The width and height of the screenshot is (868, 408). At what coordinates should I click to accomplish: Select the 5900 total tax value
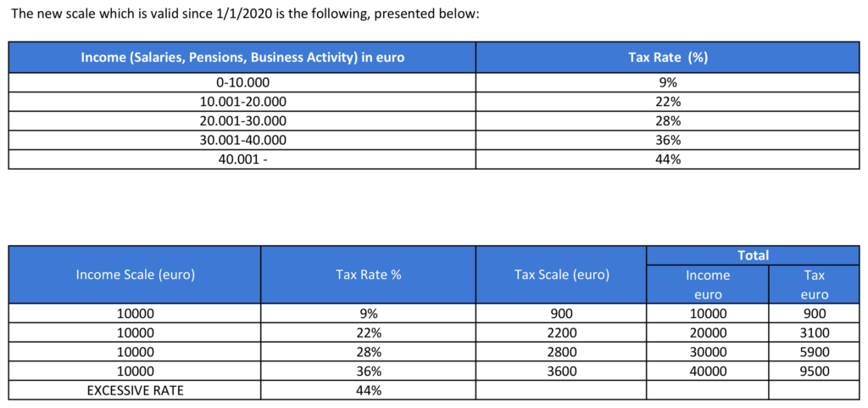814,352
